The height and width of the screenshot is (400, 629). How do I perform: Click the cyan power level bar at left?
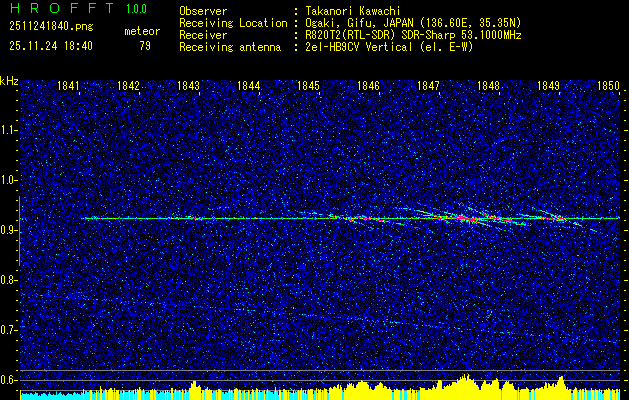pyautogui.click(x=50, y=395)
